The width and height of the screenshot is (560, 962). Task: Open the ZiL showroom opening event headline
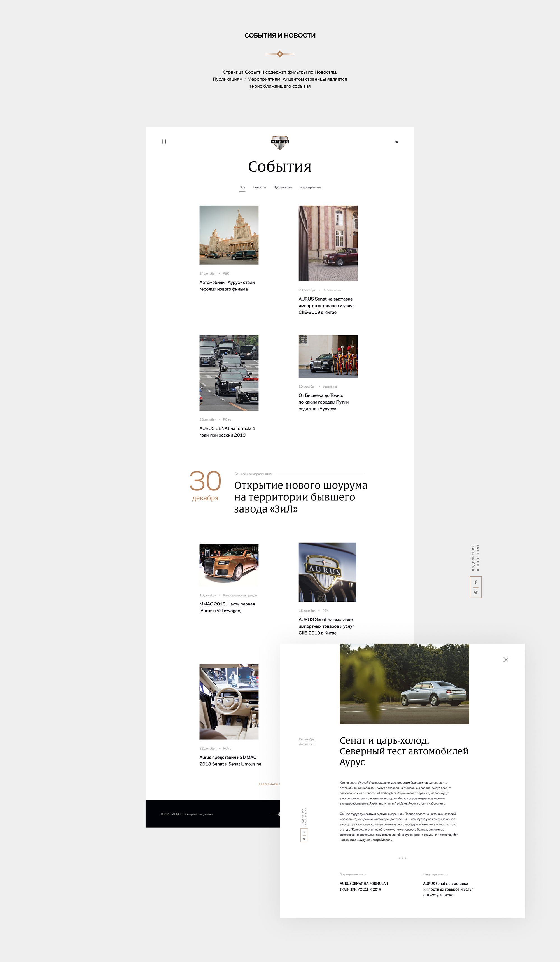pos(300,497)
